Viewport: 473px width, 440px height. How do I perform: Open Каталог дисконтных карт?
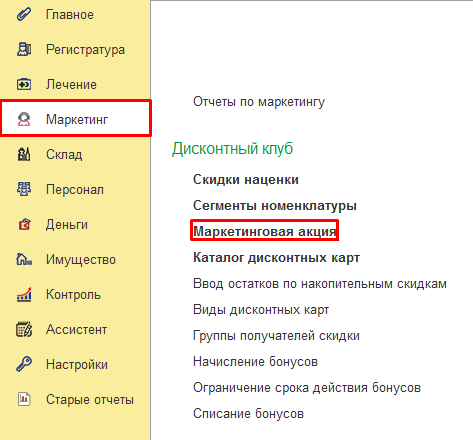point(276,257)
